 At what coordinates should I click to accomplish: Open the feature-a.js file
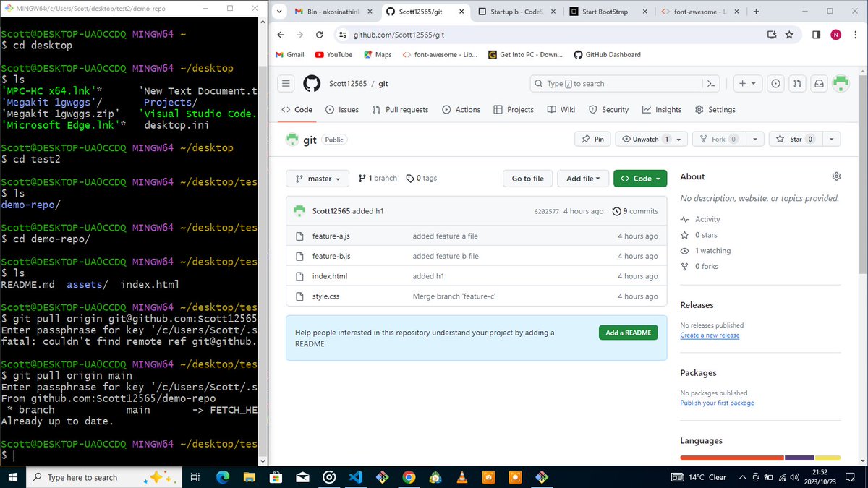tap(331, 236)
